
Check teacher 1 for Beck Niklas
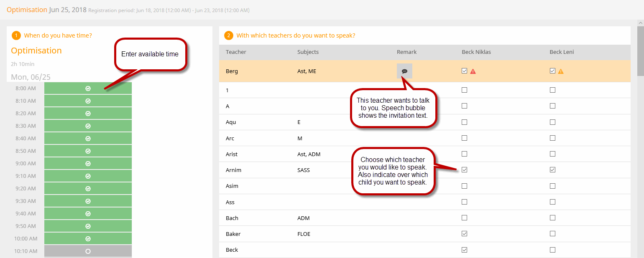click(x=464, y=90)
